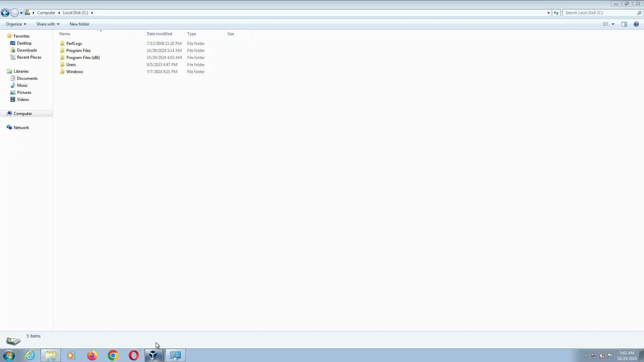The image size is (644, 362).
Task: Select Network in navigation pane
Action: 21,128
